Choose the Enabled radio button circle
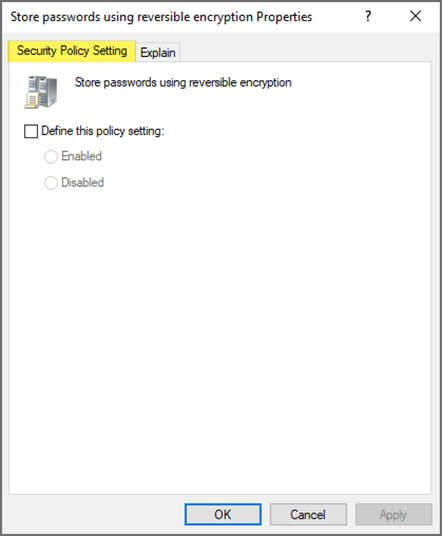Viewport: 443px width, 536px height. click(51, 157)
